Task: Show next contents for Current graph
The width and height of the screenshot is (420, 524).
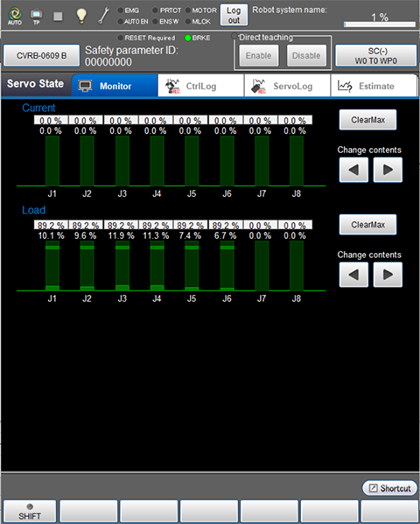Action: (x=388, y=170)
